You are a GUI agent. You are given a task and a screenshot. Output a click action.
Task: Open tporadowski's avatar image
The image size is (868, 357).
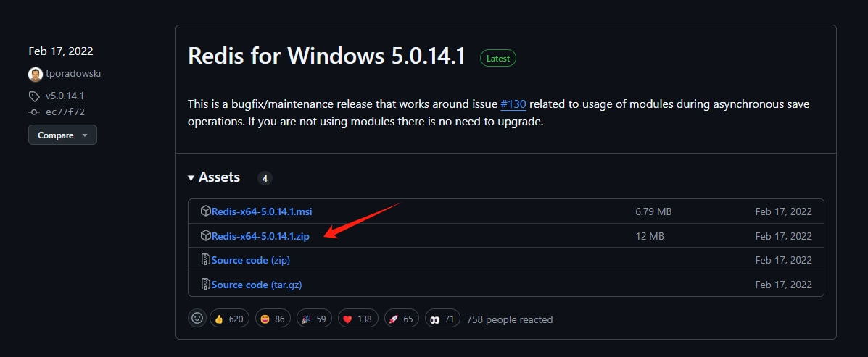(36, 74)
